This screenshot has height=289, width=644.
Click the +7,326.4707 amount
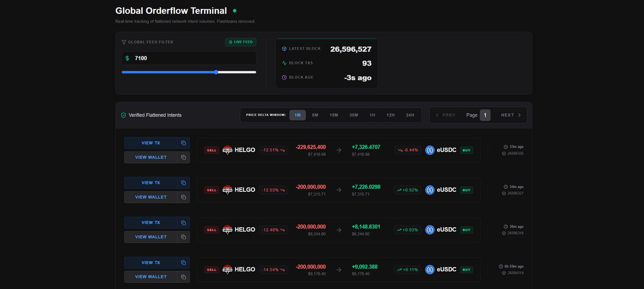366,147
